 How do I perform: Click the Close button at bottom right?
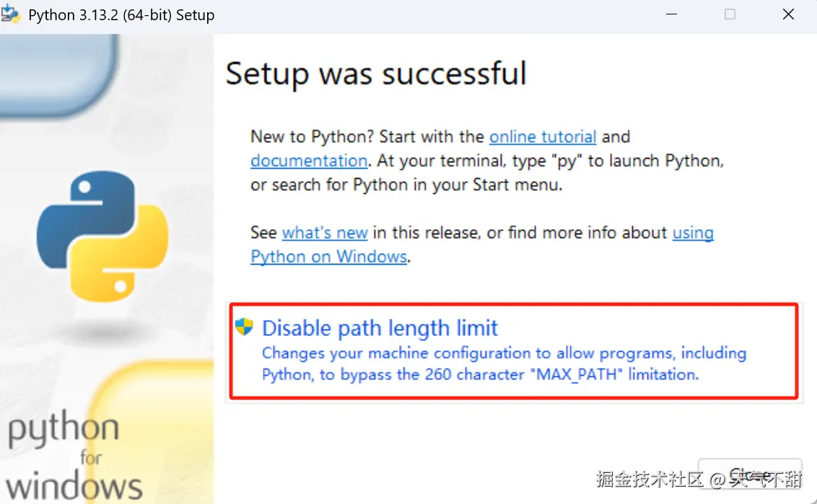[750, 474]
